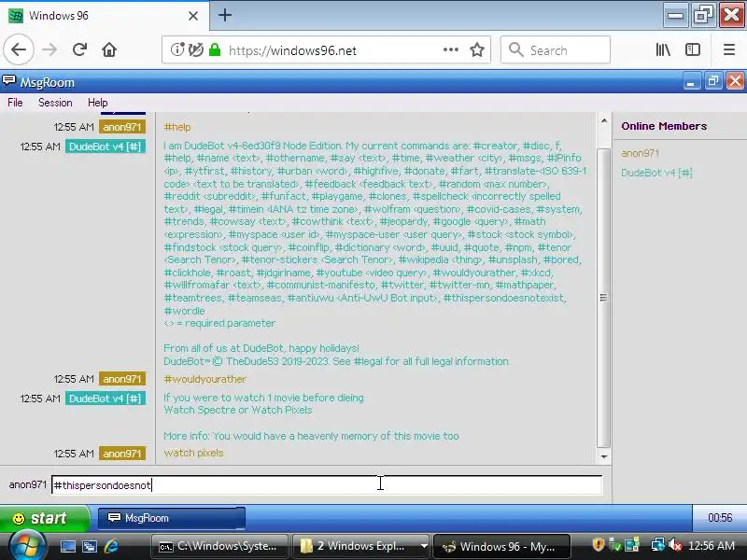Screen dimensions: 747x560
Task: Click the anon971 tag beside #wouldyourather
Action: (x=122, y=379)
